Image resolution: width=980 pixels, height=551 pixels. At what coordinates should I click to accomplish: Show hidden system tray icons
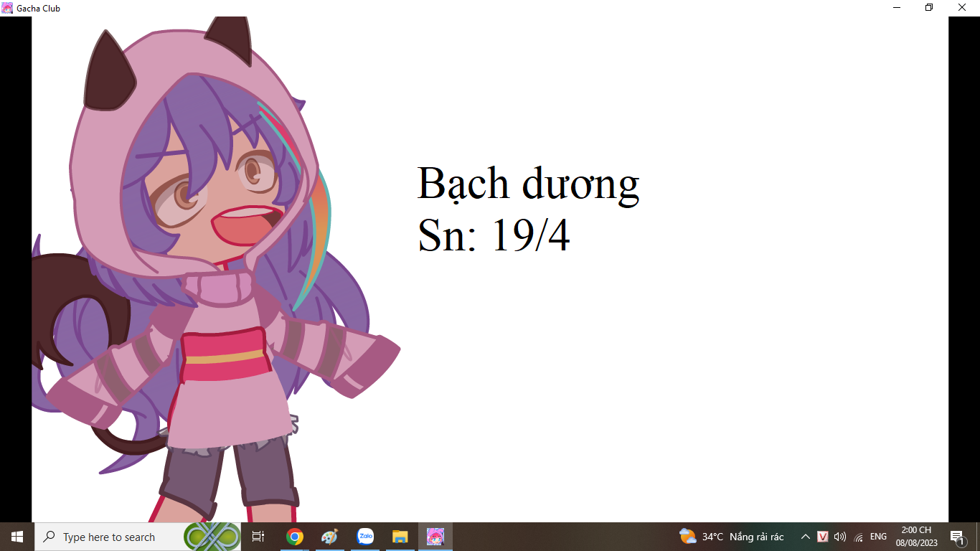click(x=806, y=537)
